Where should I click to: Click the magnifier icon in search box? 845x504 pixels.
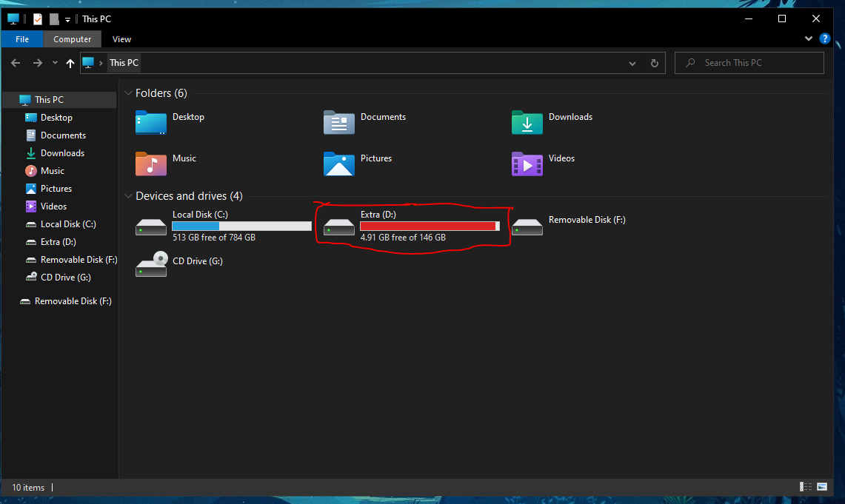pos(690,63)
